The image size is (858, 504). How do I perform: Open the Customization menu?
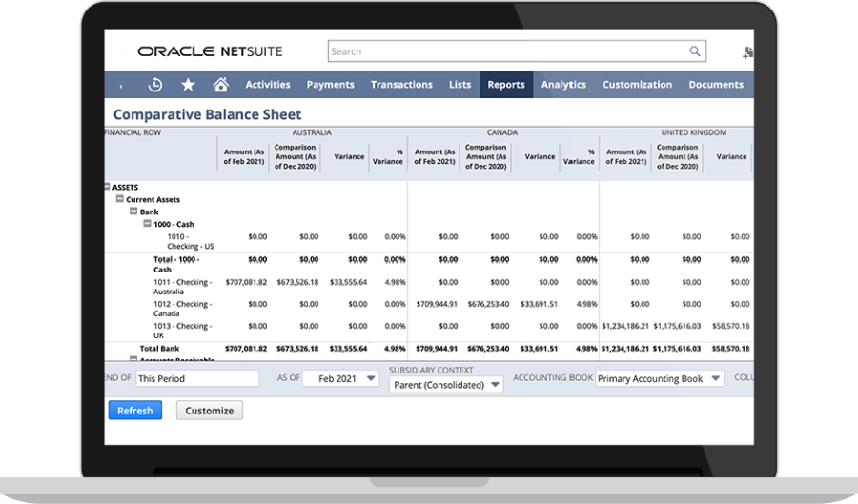(638, 85)
